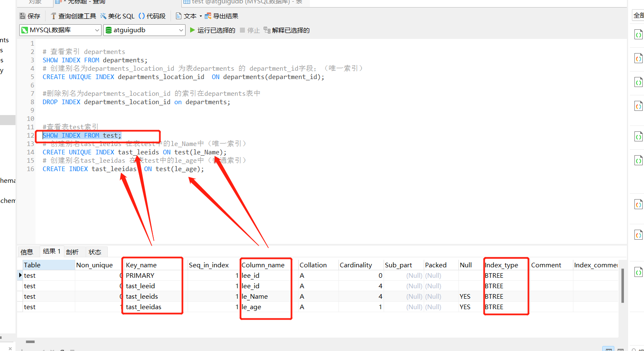Select BTREE cell in the PRIMARY row
The height and width of the screenshot is (351, 644).
pyautogui.click(x=507, y=275)
